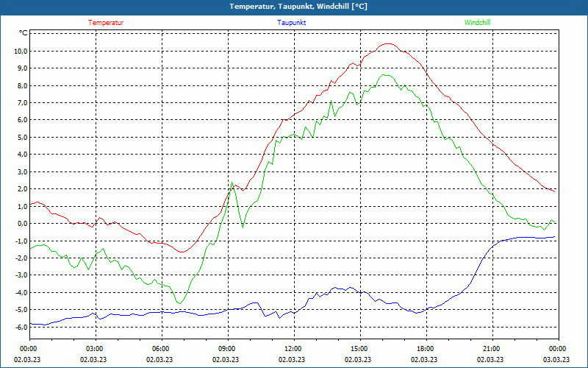Screen dimensions: 588x368
Task: Click the °C unit label on y-axis
Action: tap(24, 33)
